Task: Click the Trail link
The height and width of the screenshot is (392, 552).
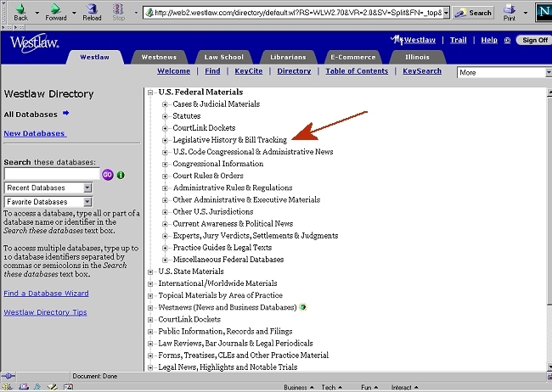Action: [459, 40]
